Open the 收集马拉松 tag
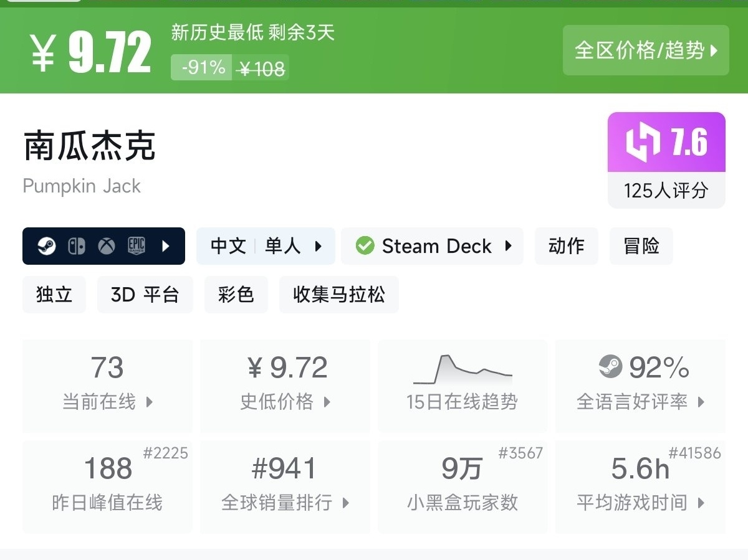 (x=338, y=295)
